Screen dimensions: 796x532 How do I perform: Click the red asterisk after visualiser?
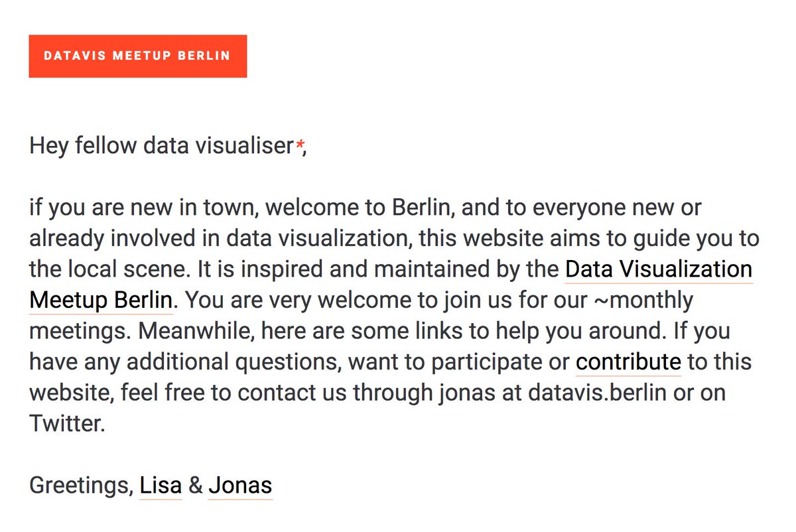point(300,145)
